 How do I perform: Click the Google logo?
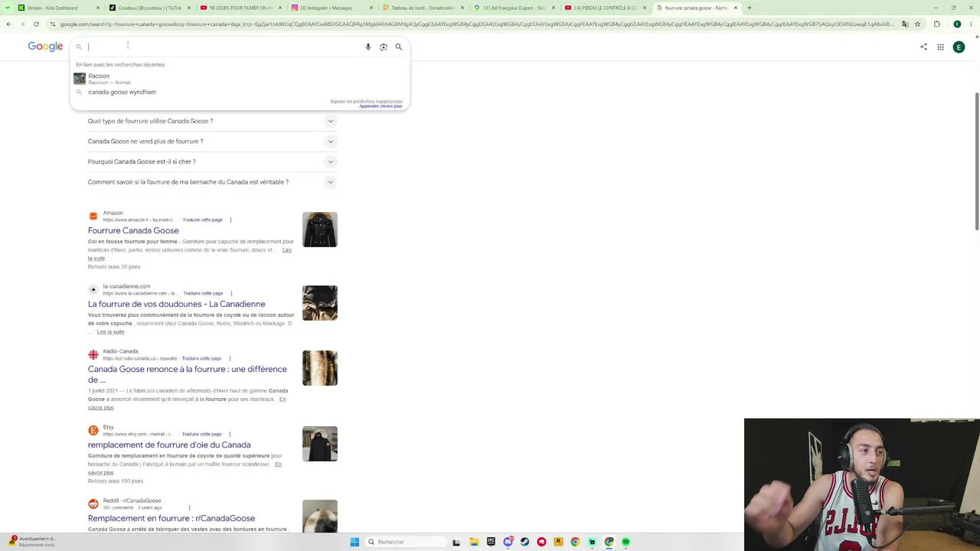pyautogui.click(x=45, y=47)
